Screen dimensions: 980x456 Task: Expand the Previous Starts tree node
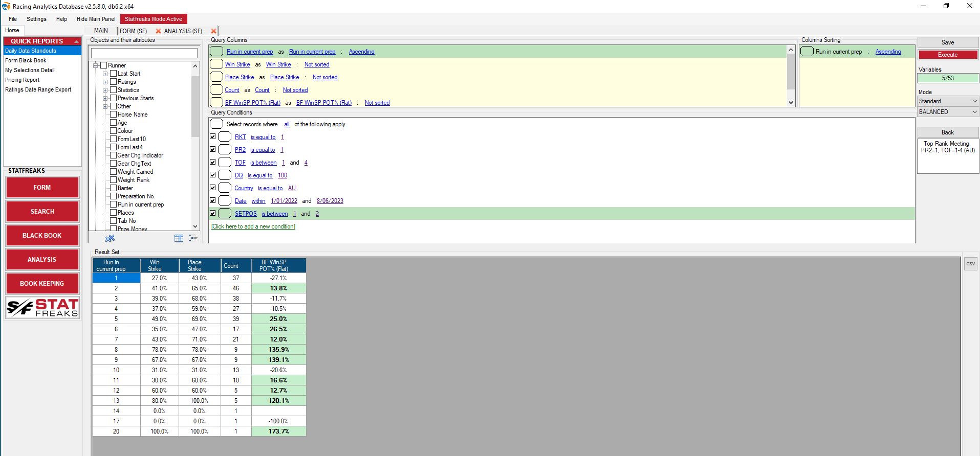coord(105,98)
